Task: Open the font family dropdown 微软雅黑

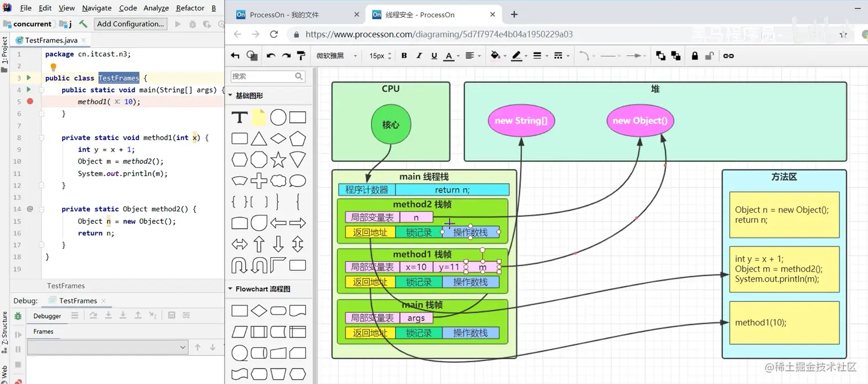Action: (337, 56)
